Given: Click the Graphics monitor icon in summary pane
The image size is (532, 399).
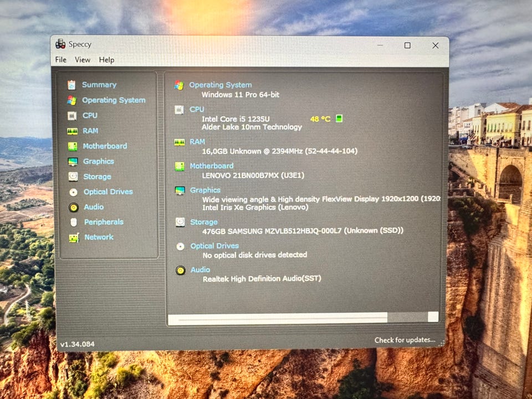Looking at the screenshot, I should [180, 191].
